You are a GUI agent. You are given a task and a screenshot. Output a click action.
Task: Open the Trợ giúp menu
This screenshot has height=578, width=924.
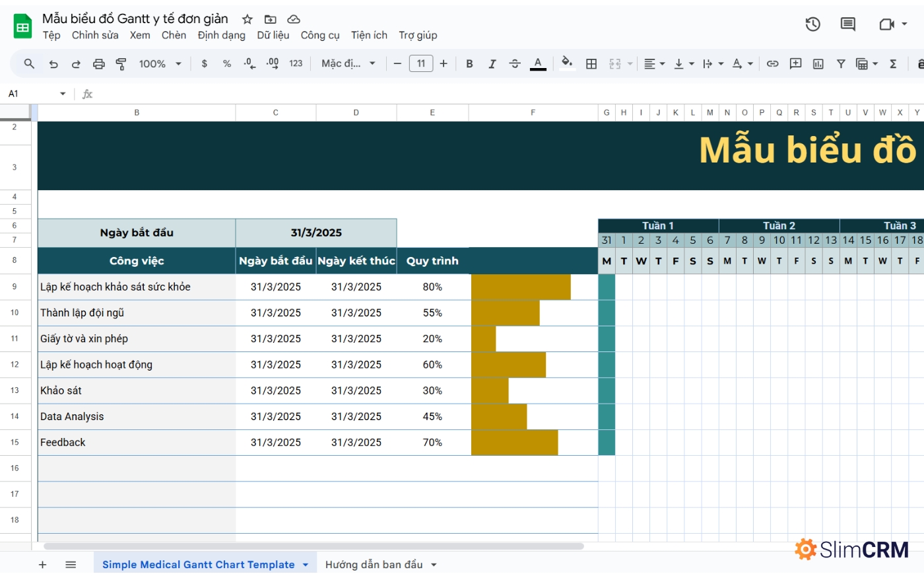coord(418,35)
